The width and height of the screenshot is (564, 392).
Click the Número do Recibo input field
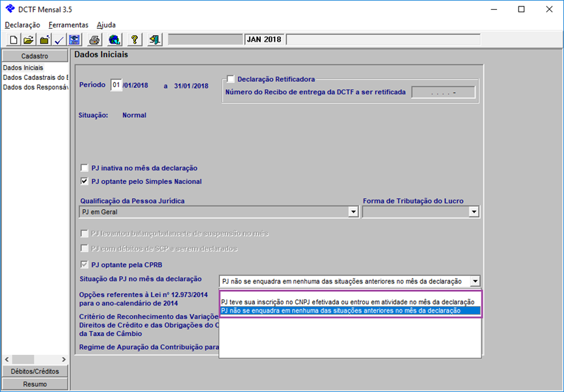point(444,92)
